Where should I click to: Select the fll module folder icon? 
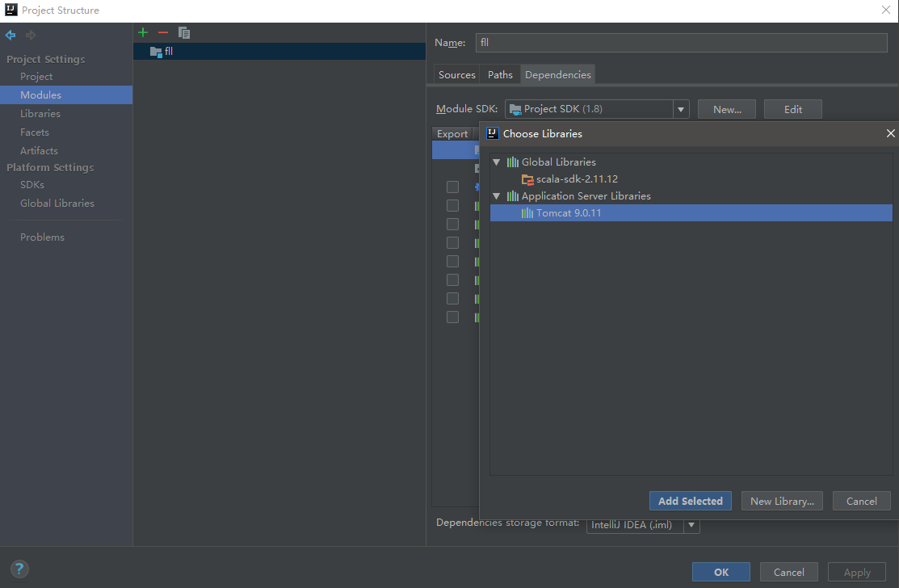coord(155,52)
